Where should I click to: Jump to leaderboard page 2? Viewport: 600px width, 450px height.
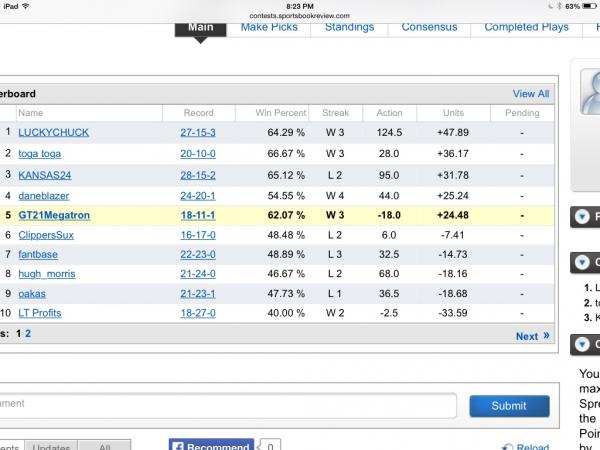coord(28,334)
